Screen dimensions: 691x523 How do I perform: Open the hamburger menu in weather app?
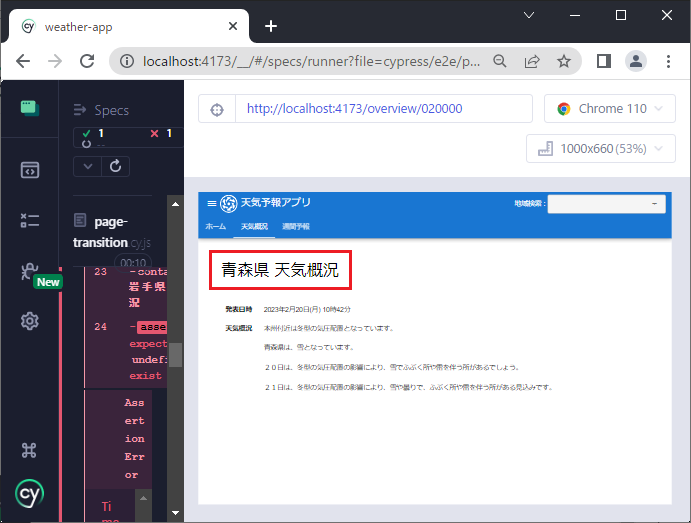[212, 203]
